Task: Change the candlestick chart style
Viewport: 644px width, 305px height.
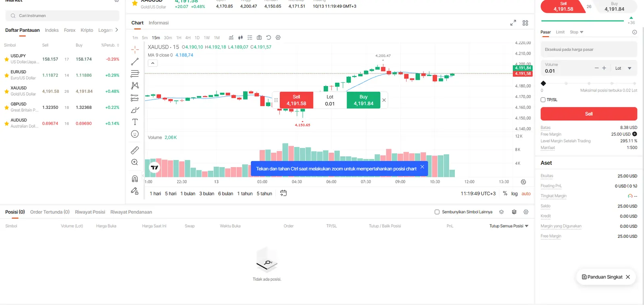Action: 240,38
